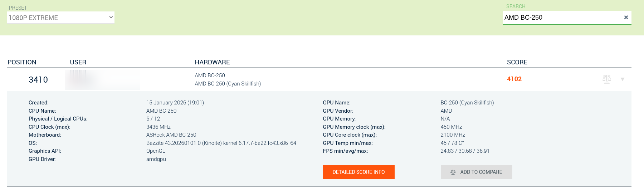Select GPU name BC-250 (Cyan Skillfish)
This screenshot has height=191, width=644.
[x=467, y=103]
